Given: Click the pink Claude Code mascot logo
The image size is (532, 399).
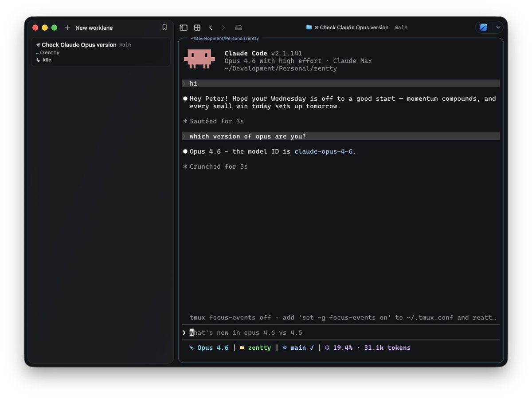Looking at the screenshot, I should tap(199, 59).
